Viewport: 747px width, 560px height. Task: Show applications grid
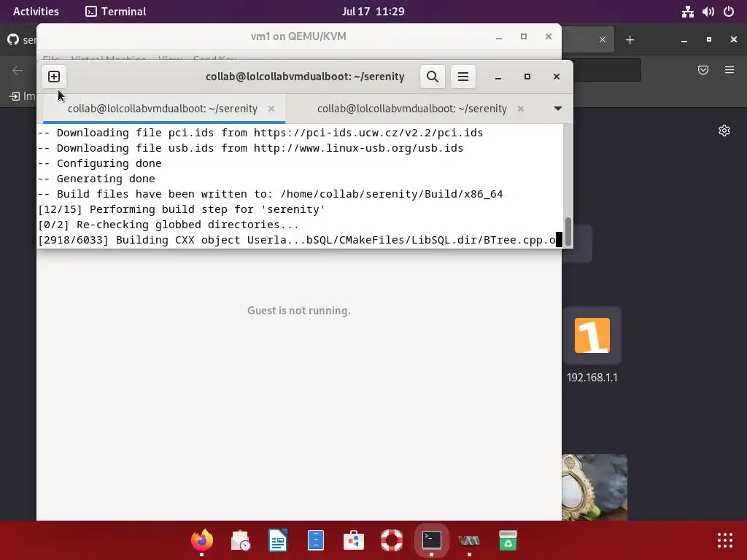tap(725, 540)
